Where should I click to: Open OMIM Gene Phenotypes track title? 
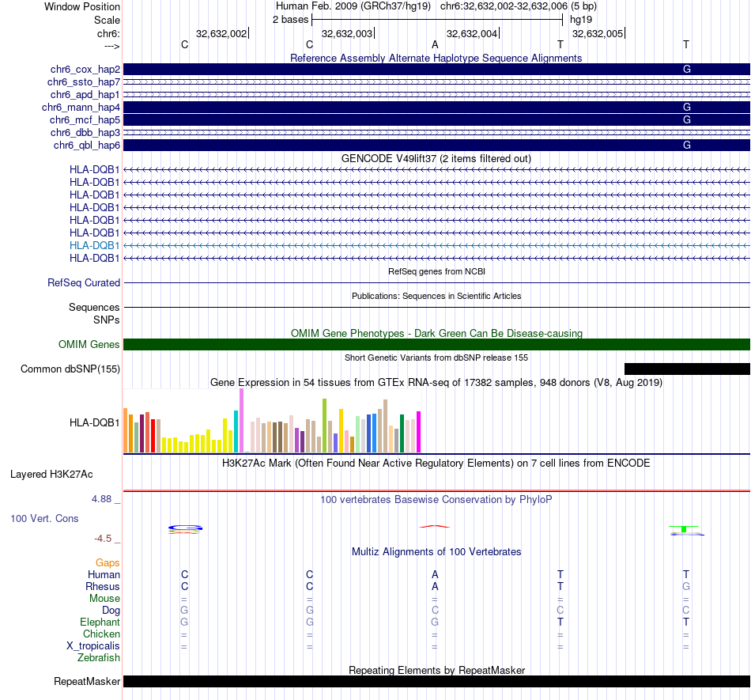(x=436, y=334)
